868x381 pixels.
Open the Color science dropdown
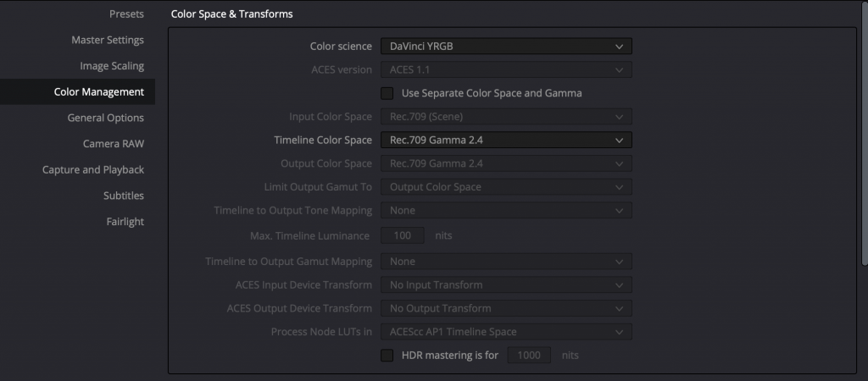[506, 47]
